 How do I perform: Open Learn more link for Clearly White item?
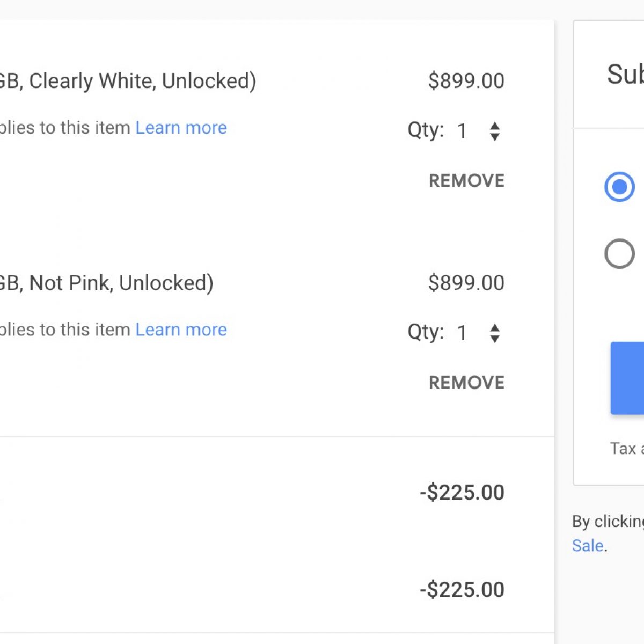point(181,128)
